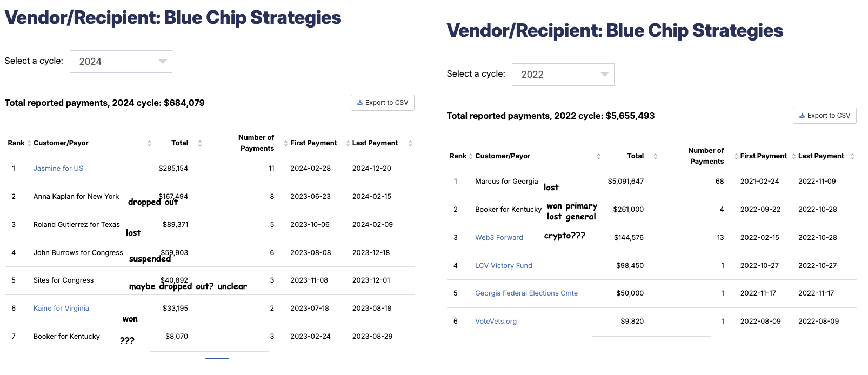The height and width of the screenshot is (375, 868).
Task: Open the Jasmine for US link
Action: click(58, 169)
